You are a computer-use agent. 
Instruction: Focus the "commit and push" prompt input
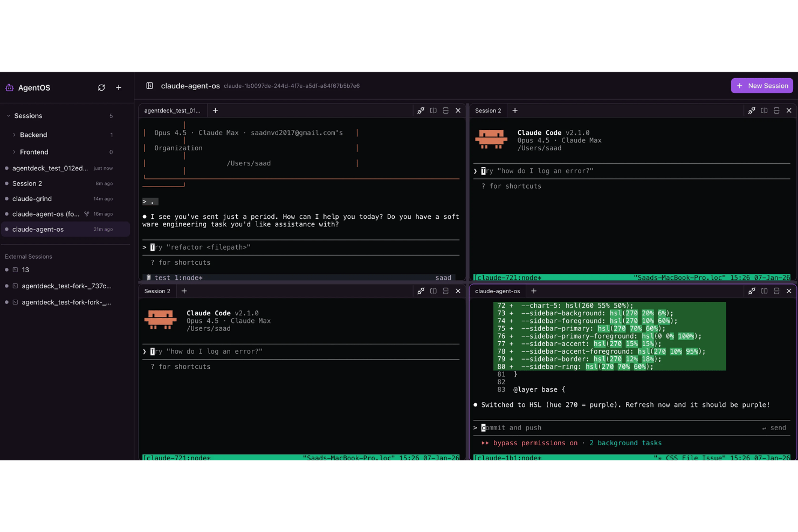(x=632, y=428)
